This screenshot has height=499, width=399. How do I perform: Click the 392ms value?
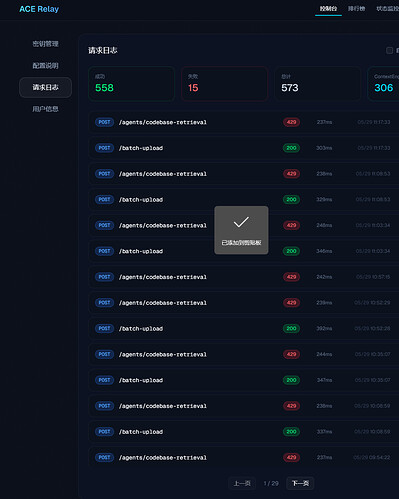pos(324,328)
